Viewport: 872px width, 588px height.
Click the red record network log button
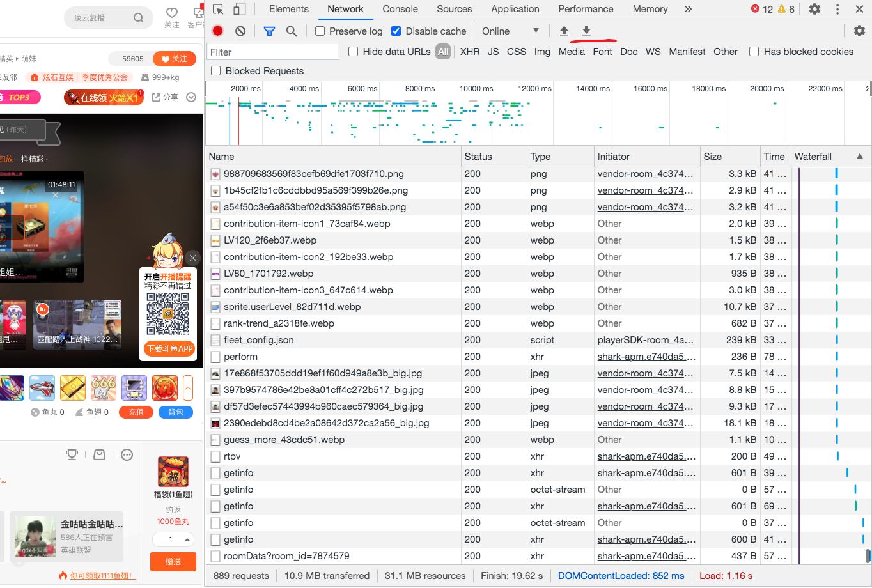tap(218, 31)
